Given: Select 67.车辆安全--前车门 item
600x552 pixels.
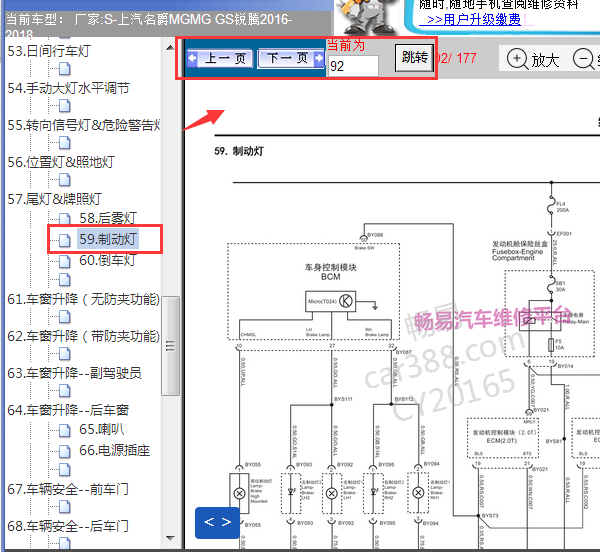Looking at the screenshot, I should click(68, 489).
